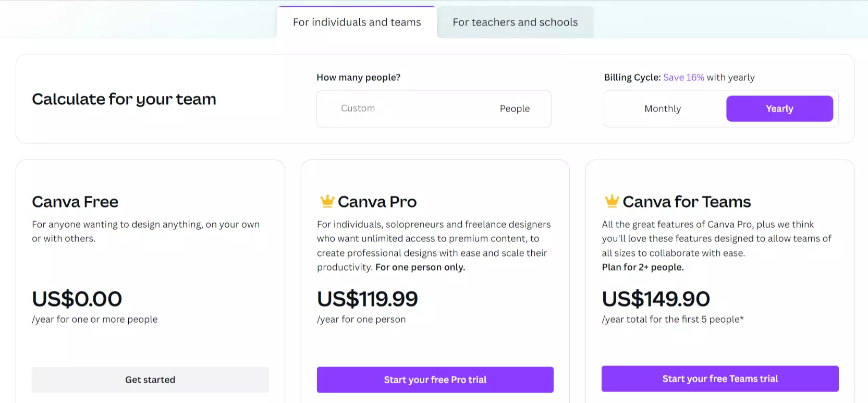Start your free Teams trial

pos(720,378)
